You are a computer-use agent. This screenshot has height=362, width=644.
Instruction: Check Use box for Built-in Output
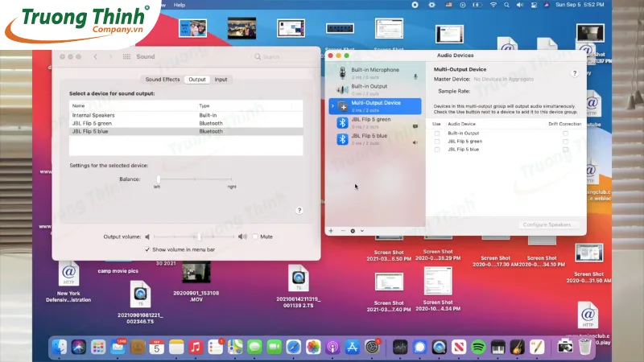(437, 133)
